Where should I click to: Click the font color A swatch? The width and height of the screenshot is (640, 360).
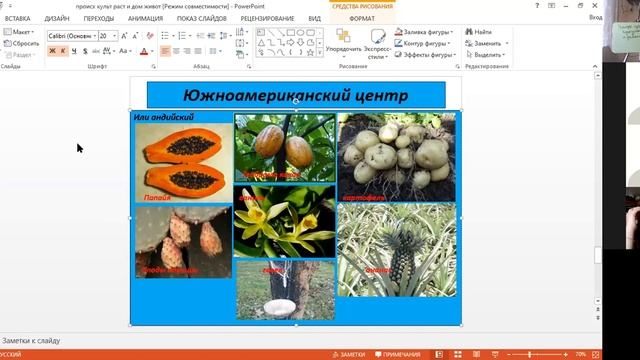[x=144, y=51]
